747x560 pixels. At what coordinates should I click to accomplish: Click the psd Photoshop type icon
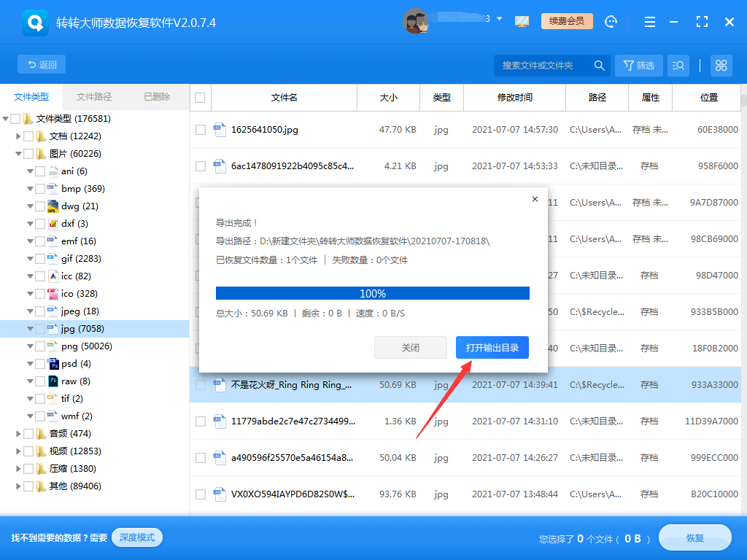point(53,364)
